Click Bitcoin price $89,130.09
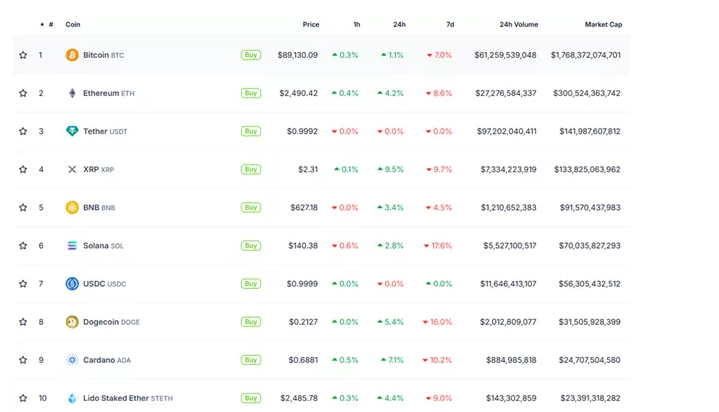719x412 pixels. click(298, 55)
